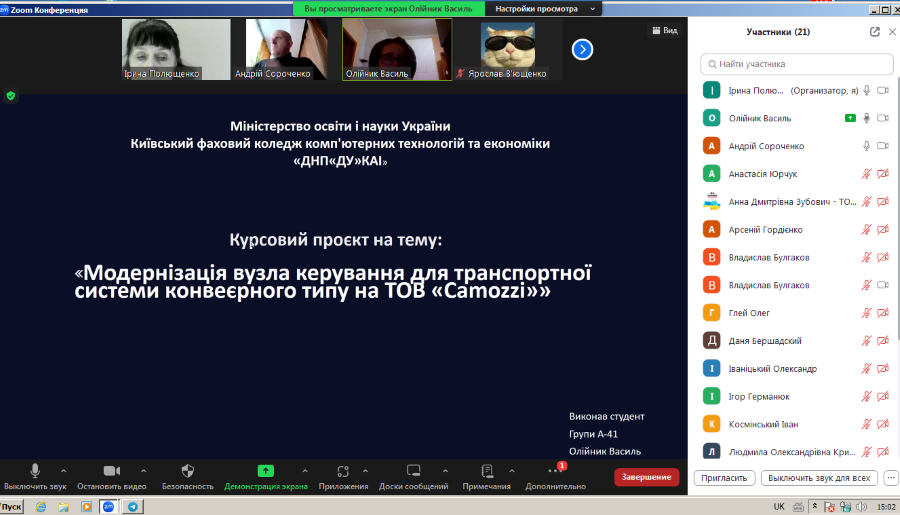Open video options arrow next to camera
900x515 pixels.
pyautogui.click(x=143, y=471)
